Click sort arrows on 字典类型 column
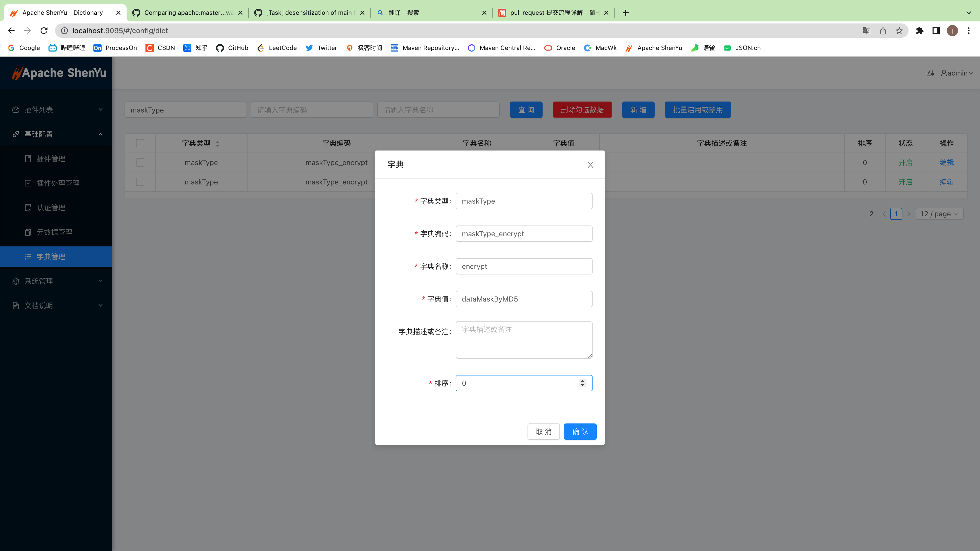This screenshot has height=551, width=980. coord(218,143)
